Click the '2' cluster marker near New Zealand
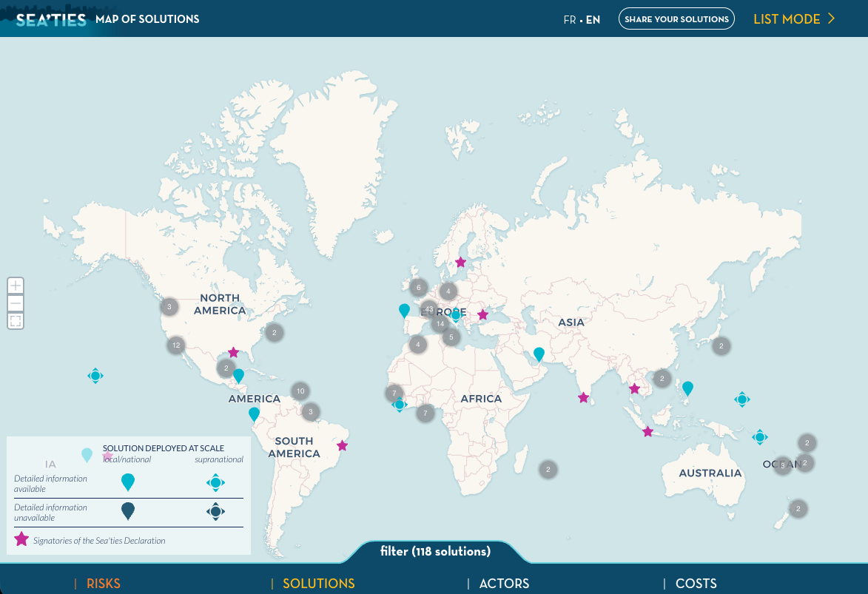 coord(798,508)
